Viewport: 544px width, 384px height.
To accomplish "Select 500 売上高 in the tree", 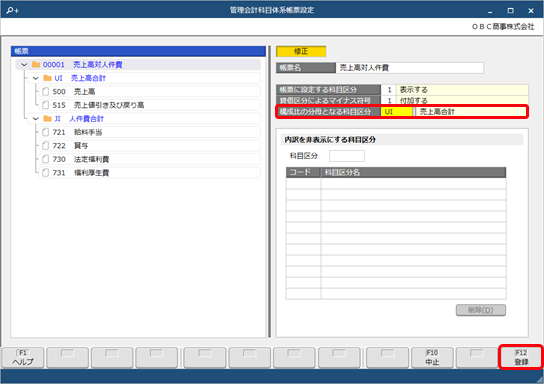I will [x=149, y=92].
